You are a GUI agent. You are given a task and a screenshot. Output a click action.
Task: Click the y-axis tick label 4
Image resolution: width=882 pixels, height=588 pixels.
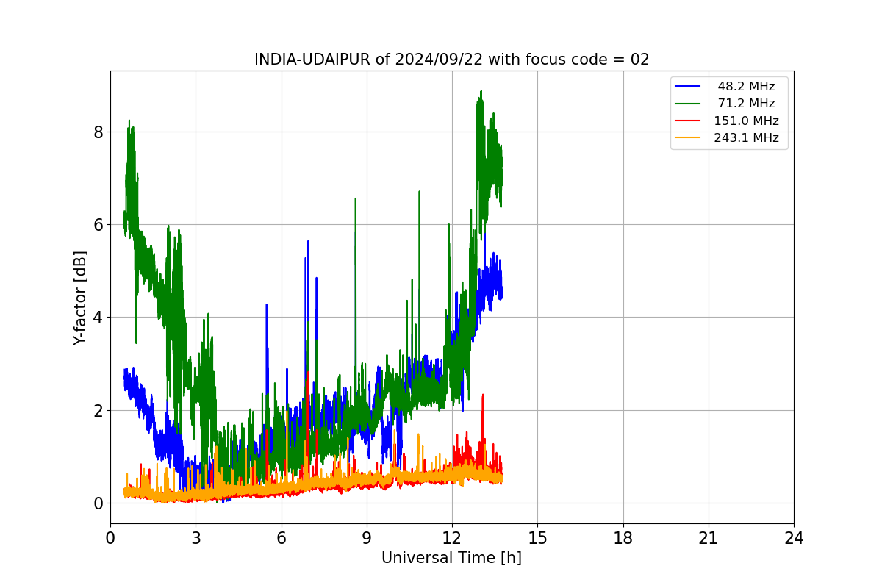(98, 318)
